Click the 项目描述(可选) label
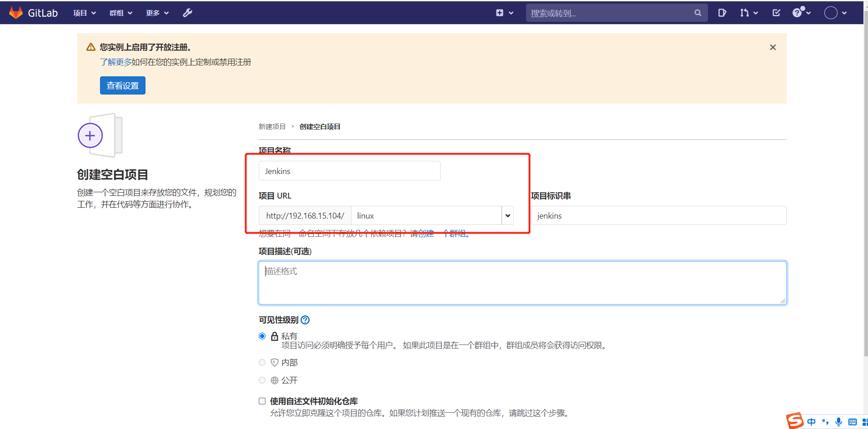Image resolution: width=868 pixels, height=429 pixels. tap(285, 251)
